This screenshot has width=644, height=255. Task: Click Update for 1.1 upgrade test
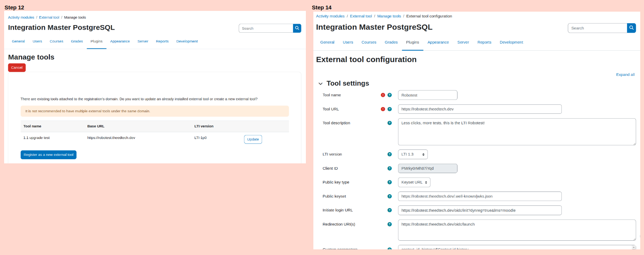click(253, 139)
